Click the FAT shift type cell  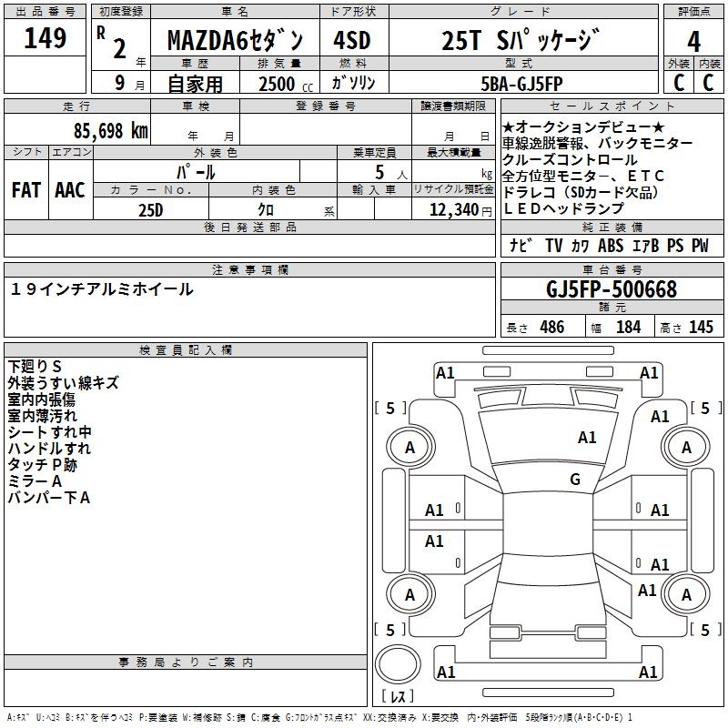tap(26, 190)
